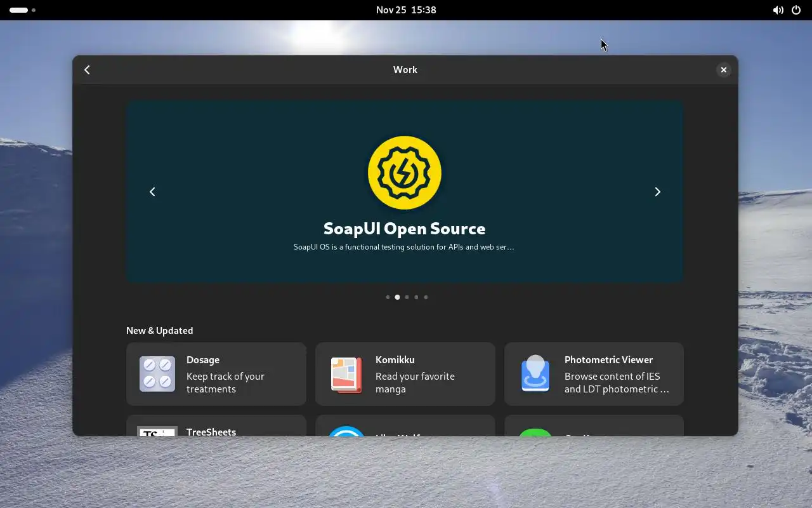Click 'Read your favorite manga' text

pos(415,383)
